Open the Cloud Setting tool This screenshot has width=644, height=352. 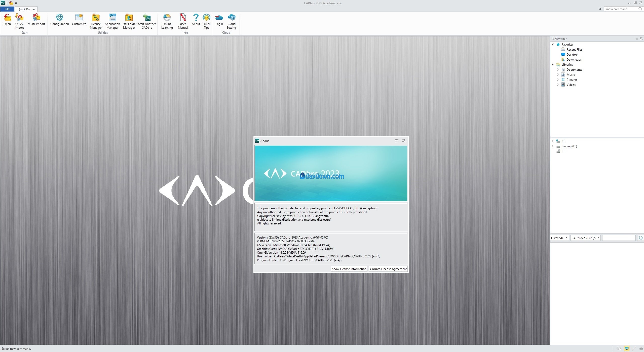pos(231,21)
